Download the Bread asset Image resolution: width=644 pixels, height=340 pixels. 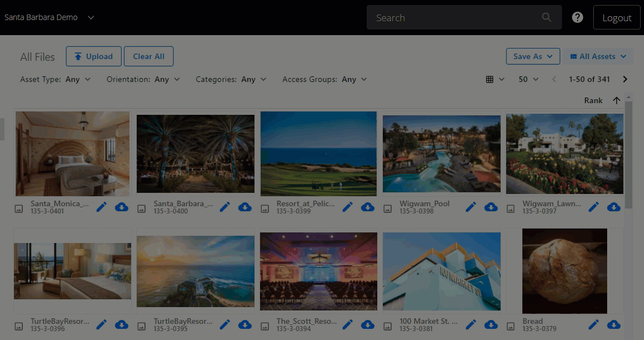[x=614, y=325]
